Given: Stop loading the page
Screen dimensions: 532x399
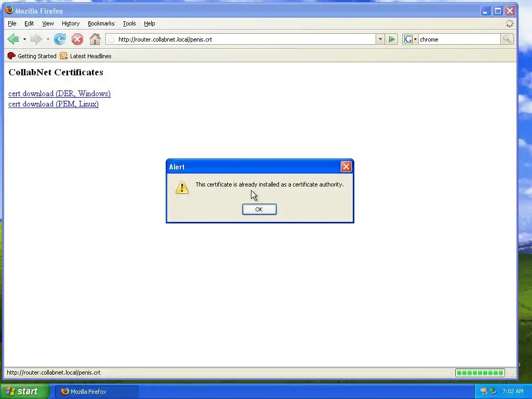Looking at the screenshot, I should (77, 39).
